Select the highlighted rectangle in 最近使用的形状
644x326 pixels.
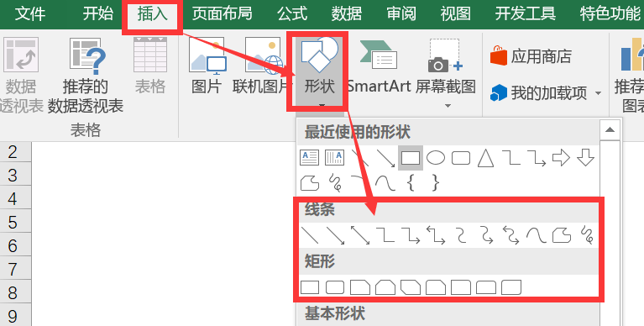point(411,157)
